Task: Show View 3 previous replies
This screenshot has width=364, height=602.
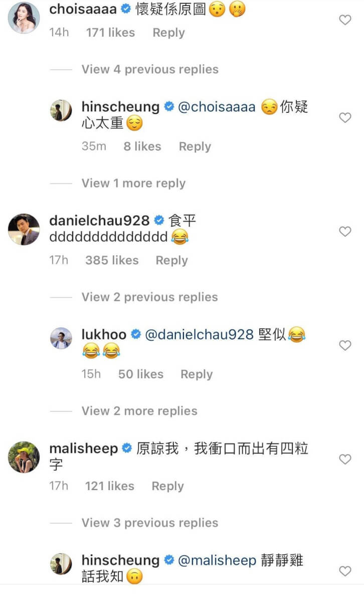Action: [x=150, y=523]
